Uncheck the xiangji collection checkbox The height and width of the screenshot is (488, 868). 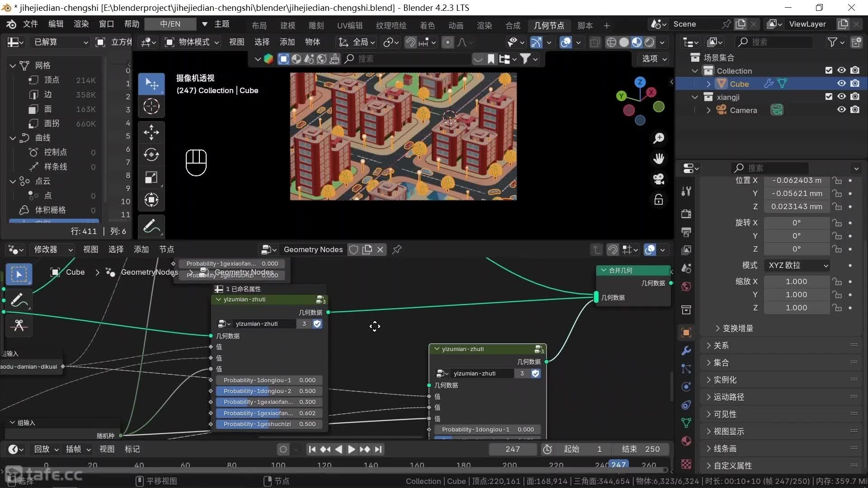point(829,97)
